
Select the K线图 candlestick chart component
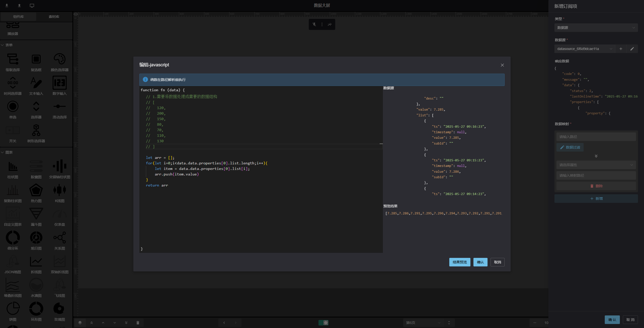60,190
